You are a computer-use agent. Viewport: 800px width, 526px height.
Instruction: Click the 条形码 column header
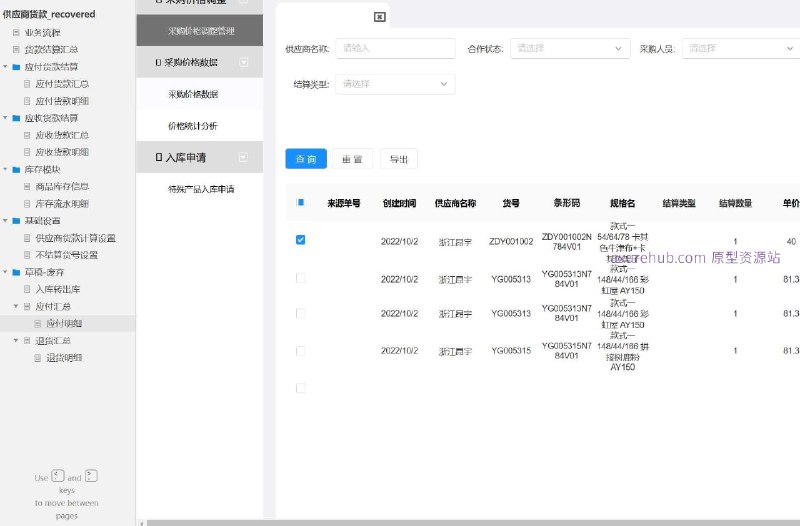(567, 203)
